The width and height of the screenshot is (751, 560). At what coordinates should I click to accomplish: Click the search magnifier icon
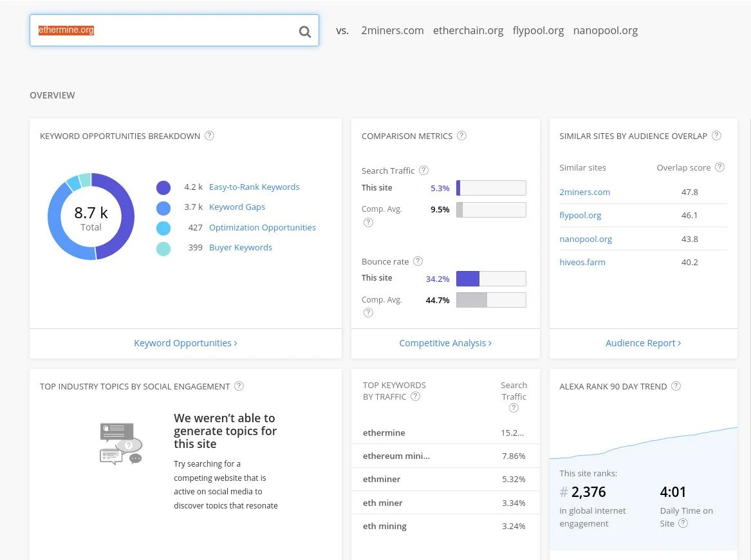click(x=304, y=32)
